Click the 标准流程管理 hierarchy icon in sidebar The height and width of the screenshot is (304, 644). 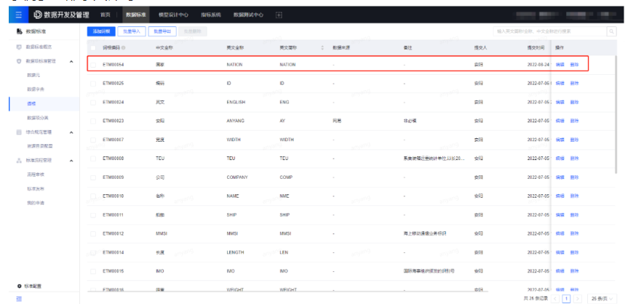[x=19, y=161]
